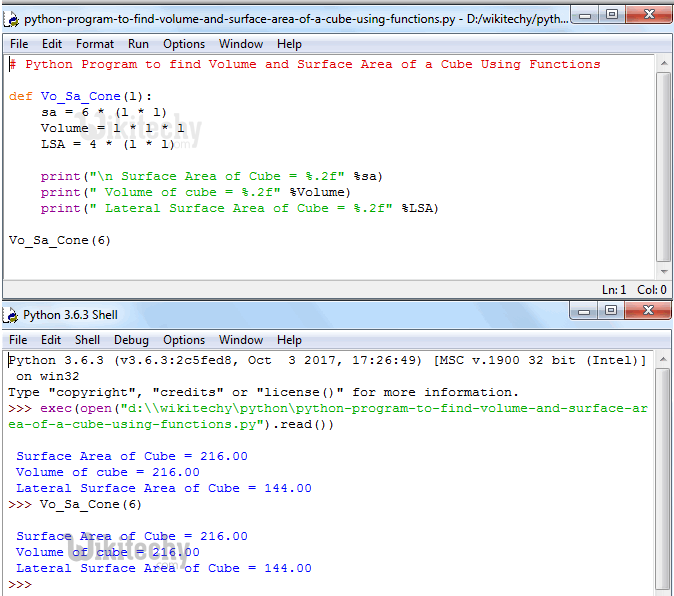Click the 'def Vo_Sa_Cone(l):' line

pyautogui.click(x=80, y=97)
